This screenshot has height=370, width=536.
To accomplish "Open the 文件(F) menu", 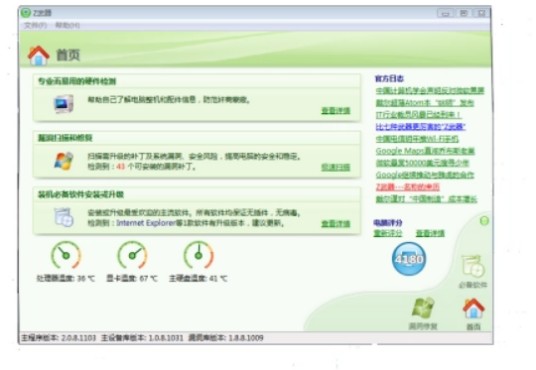I will pyautogui.click(x=35, y=26).
